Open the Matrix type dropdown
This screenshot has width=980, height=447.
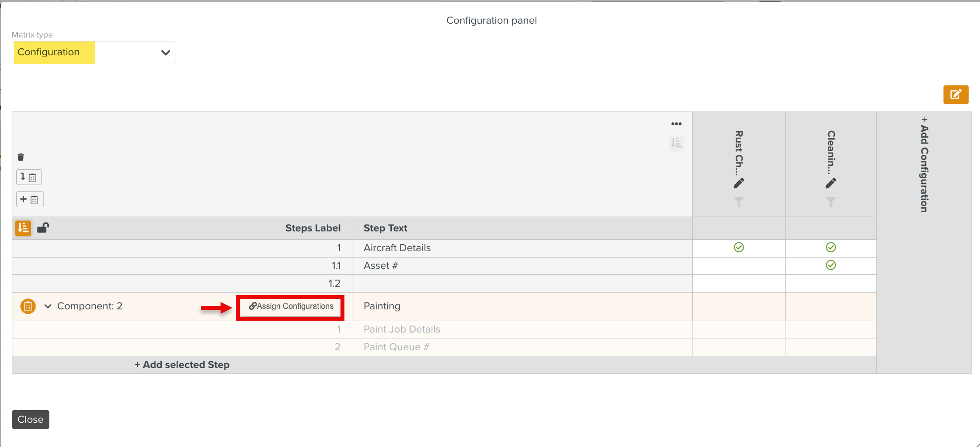[94, 52]
